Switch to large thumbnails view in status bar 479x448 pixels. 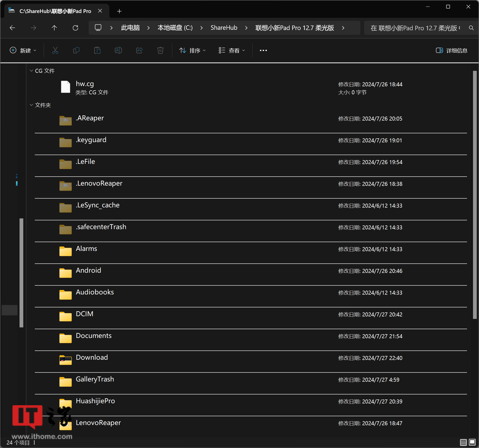pyautogui.click(x=472, y=442)
